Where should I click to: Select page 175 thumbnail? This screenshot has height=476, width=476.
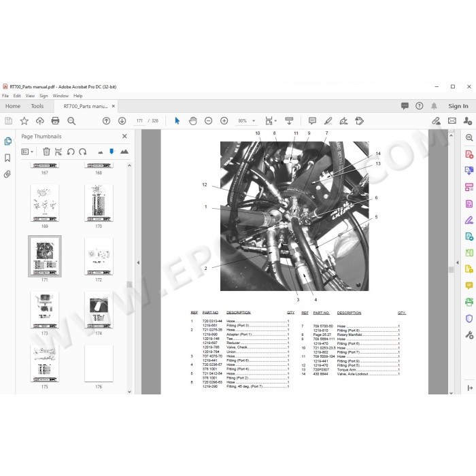45,363
